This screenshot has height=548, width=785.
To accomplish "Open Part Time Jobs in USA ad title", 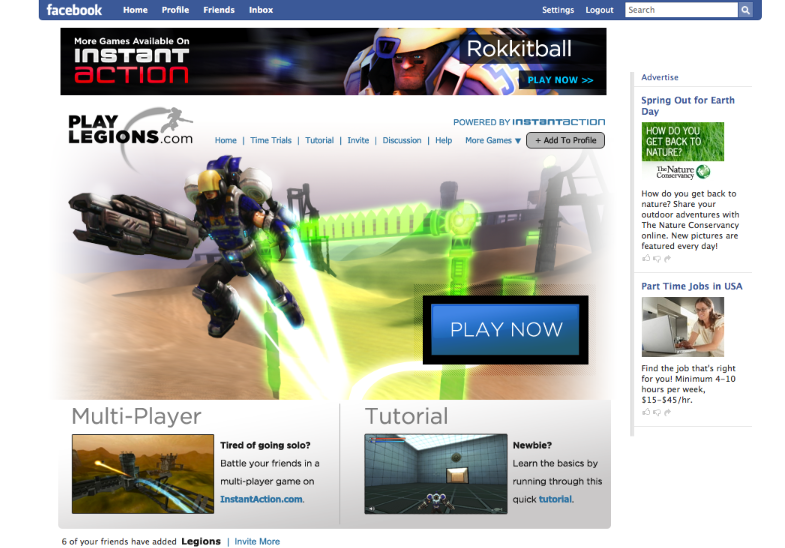I will click(x=692, y=286).
